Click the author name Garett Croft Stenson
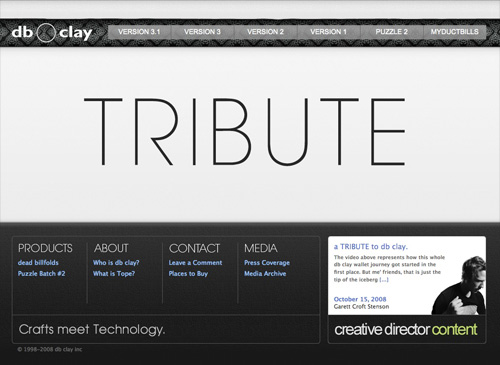This screenshot has width=500, height=365. tap(361, 306)
